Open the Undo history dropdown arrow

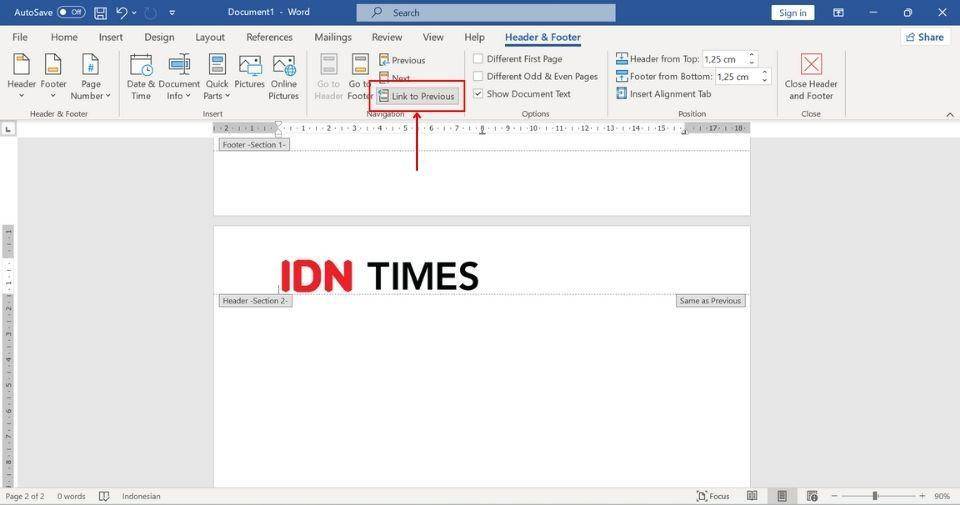134,13
